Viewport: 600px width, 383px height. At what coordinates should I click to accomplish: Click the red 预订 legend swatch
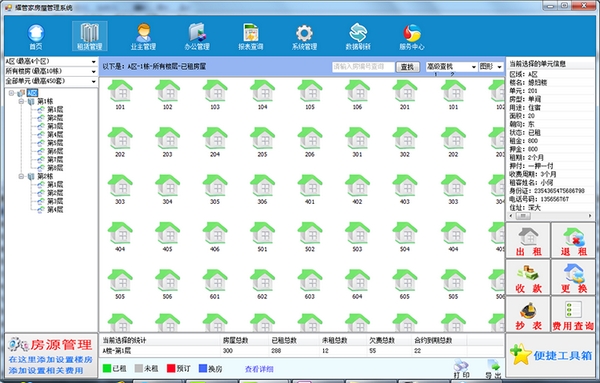pyautogui.click(x=171, y=368)
